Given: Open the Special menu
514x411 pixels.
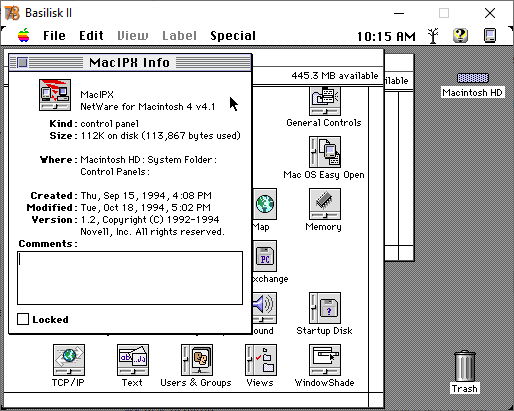Looking at the screenshot, I should (233, 36).
